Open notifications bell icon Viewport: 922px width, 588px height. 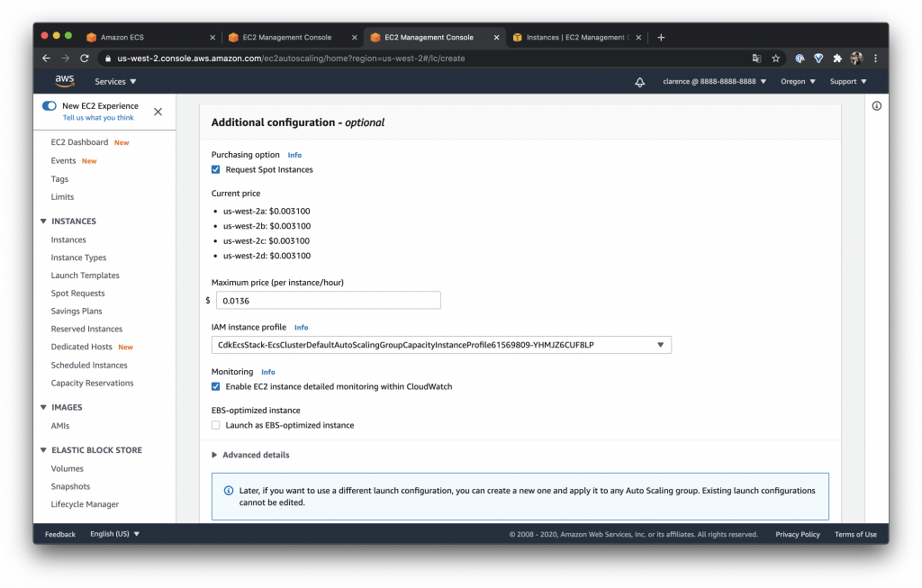click(x=640, y=82)
